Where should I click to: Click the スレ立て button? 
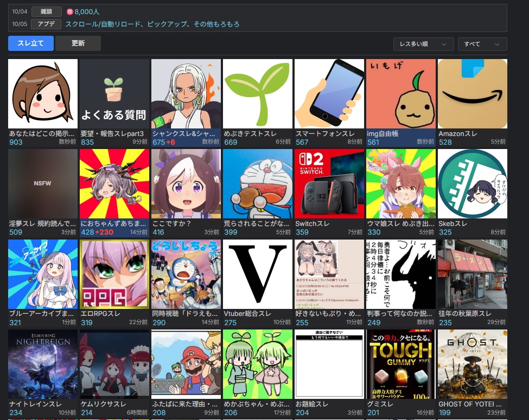pos(31,43)
